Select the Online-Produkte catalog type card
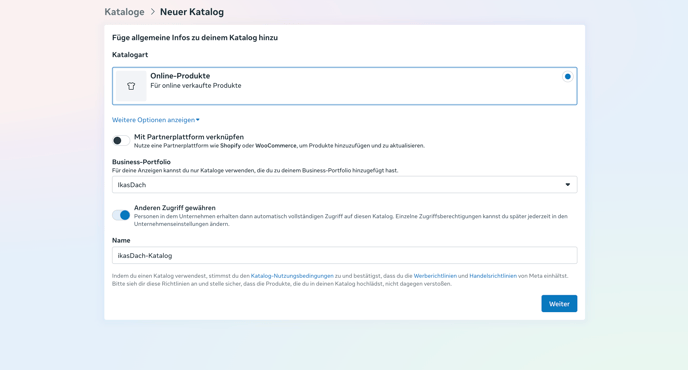The width and height of the screenshot is (688, 370). [x=344, y=86]
